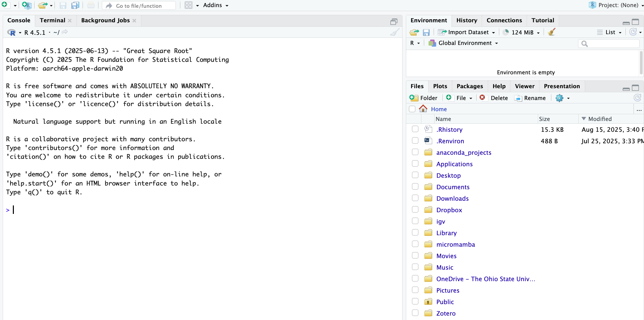Clear console with the broom icon

point(394,32)
